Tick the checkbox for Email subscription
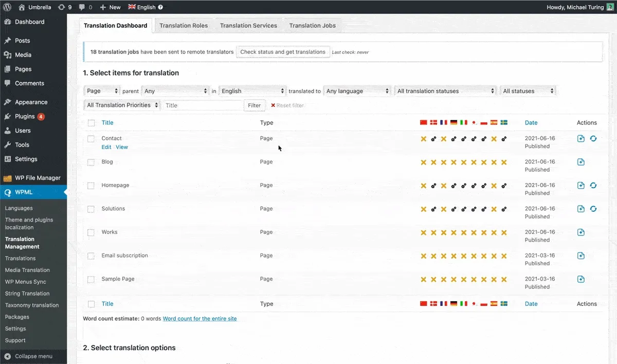 (x=91, y=256)
